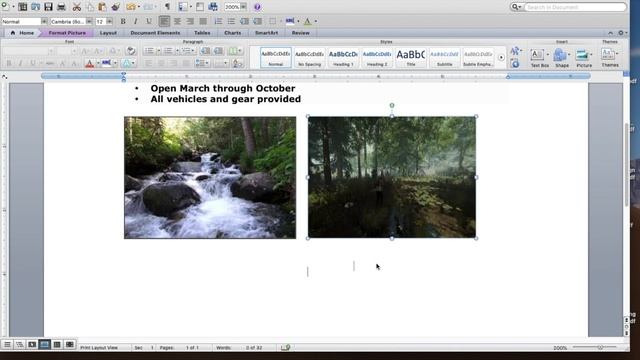The image size is (640, 360).
Task: Click ribbon decrease indent icon
Action: point(205,51)
